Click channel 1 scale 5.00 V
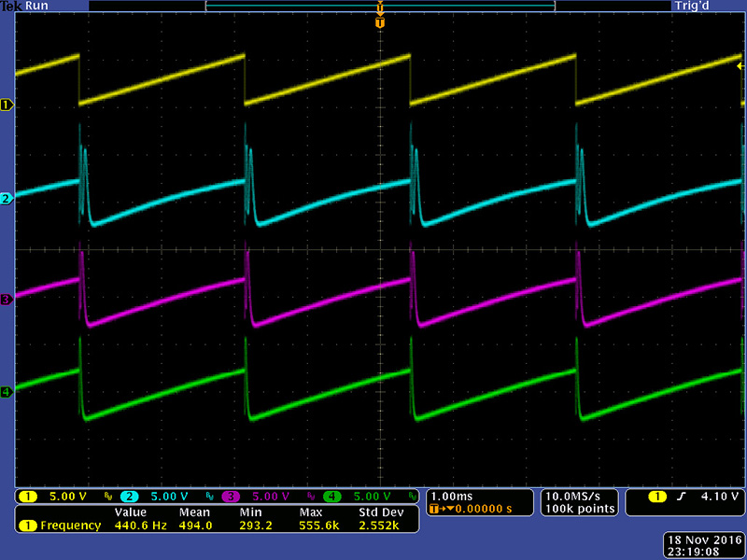The height and width of the screenshot is (560, 747). [67, 497]
